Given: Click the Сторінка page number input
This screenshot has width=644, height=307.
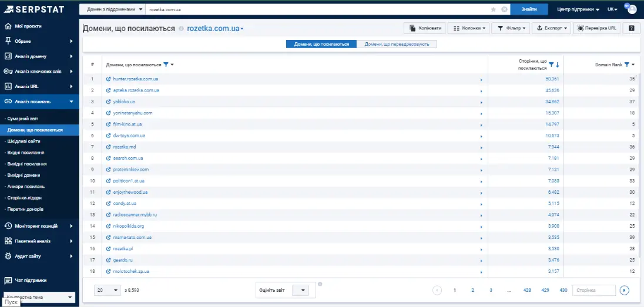Looking at the screenshot, I should [594, 290].
